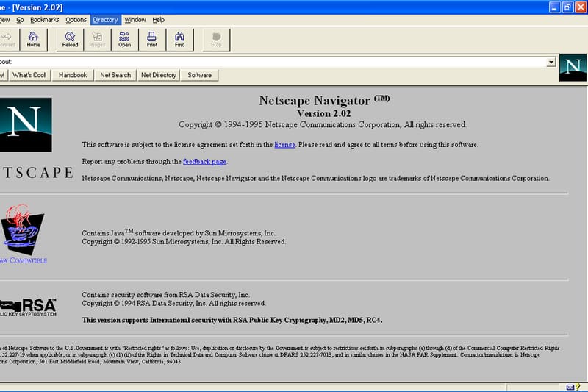Image resolution: width=588 pixels, height=392 pixels.
Task: Click the Java Compatible coffee cup logo
Action: point(23,229)
